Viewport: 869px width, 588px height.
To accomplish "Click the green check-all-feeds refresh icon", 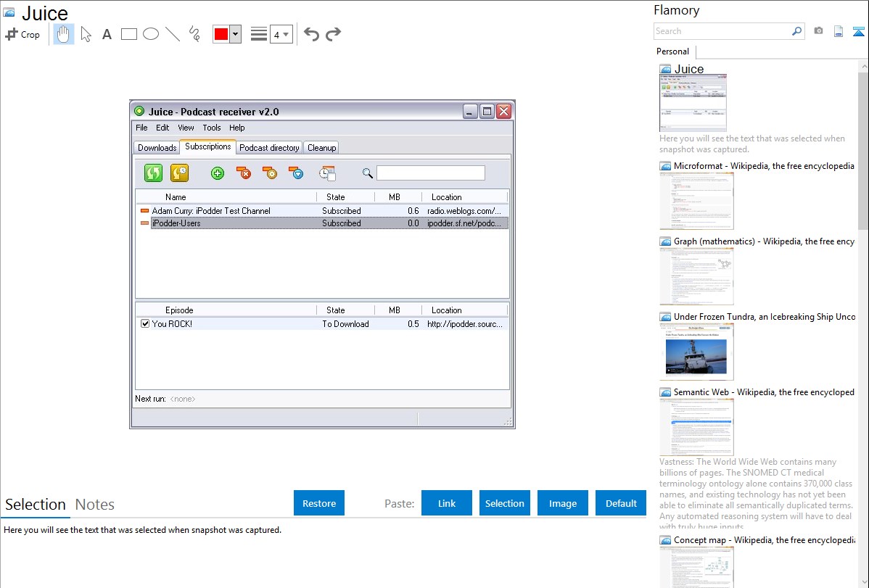I will (x=154, y=173).
